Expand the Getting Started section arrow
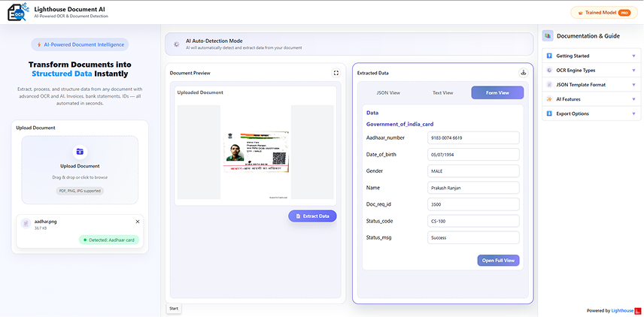 coord(633,56)
